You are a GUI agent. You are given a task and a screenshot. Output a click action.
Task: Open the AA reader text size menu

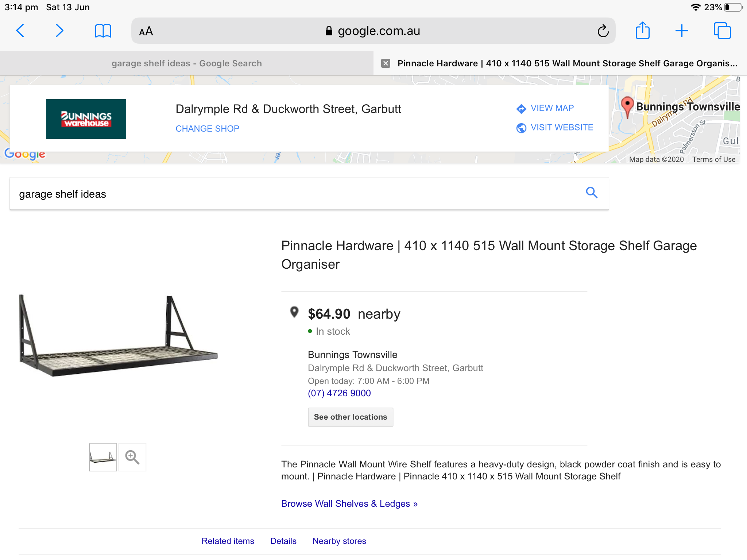(x=146, y=31)
